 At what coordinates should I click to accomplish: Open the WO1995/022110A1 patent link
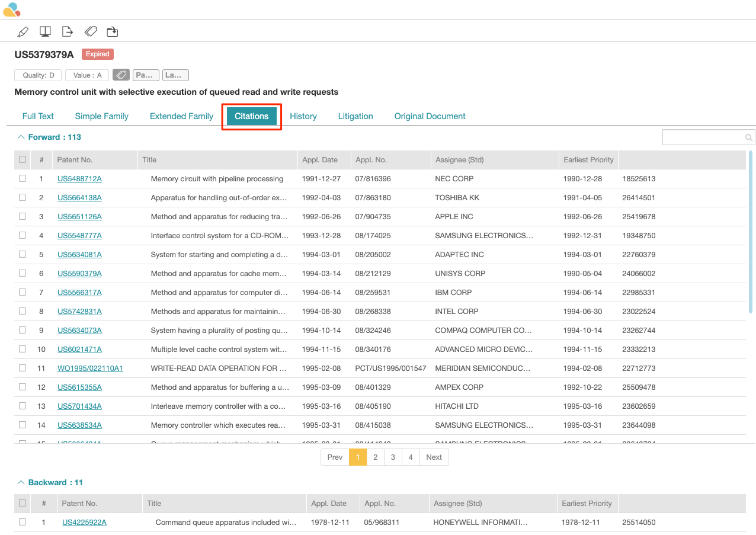tap(90, 369)
